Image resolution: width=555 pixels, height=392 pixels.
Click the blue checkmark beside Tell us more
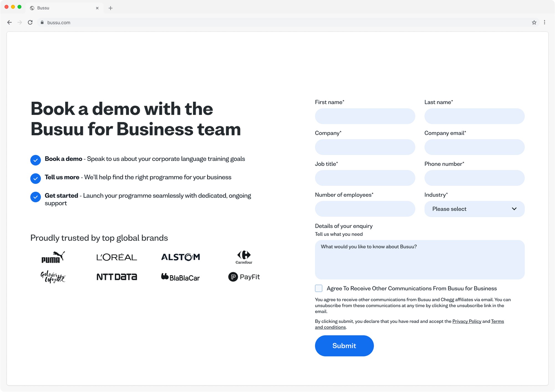click(x=35, y=178)
